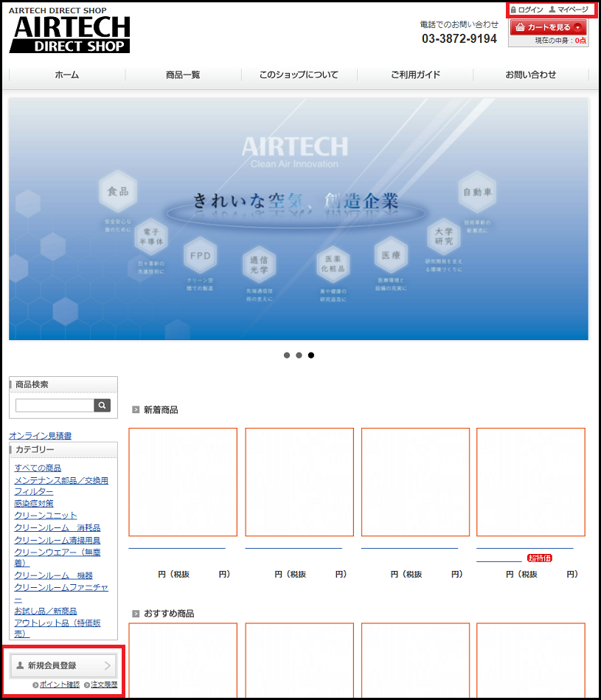Image resolution: width=601 pixels, height=700 pixels.
Task: Open the ログイン login link
Action: 527,10
